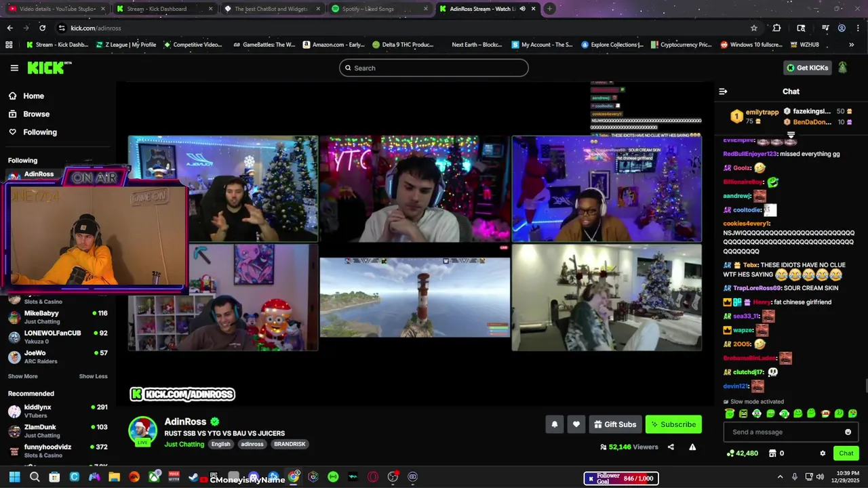Open MikeBabyy channel in sidebar
The height and width of the screenshot is (488, 868).
coord(58,317)
